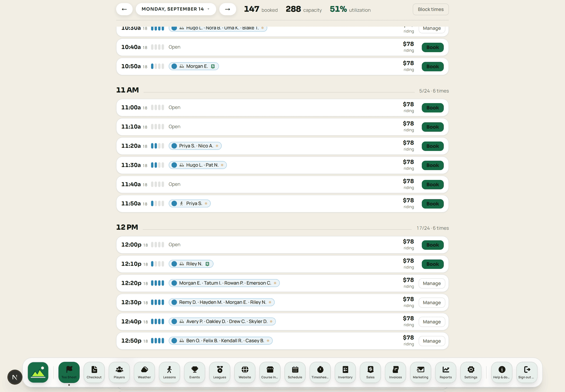
Task: Click the 288 capacity count
Action: (x=293, y=9)
